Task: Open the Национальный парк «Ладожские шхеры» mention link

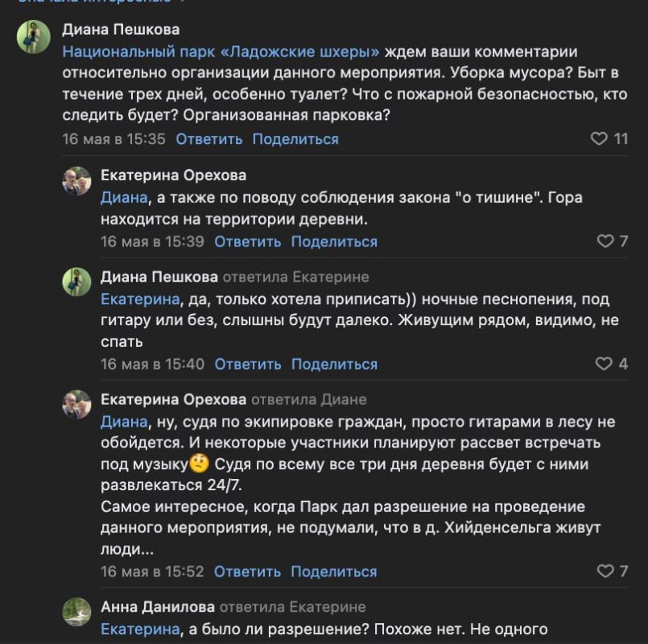Action: [x=221, y=52]
